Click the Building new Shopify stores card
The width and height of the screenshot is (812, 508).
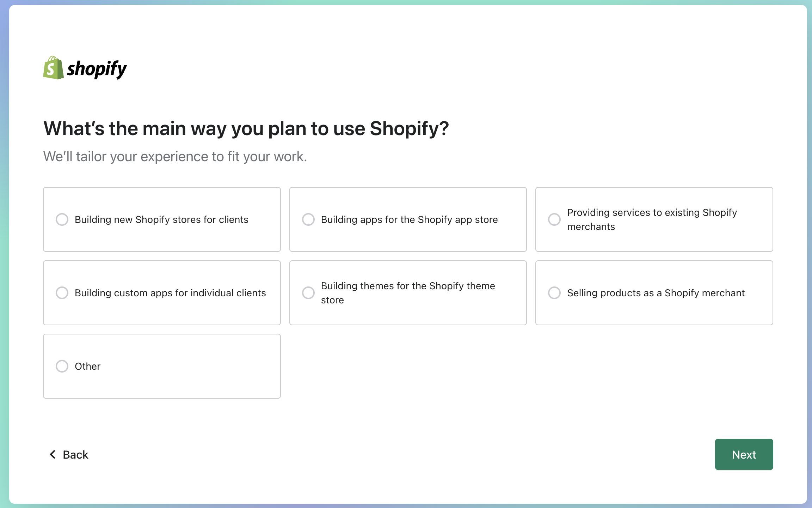click(161, 219)
